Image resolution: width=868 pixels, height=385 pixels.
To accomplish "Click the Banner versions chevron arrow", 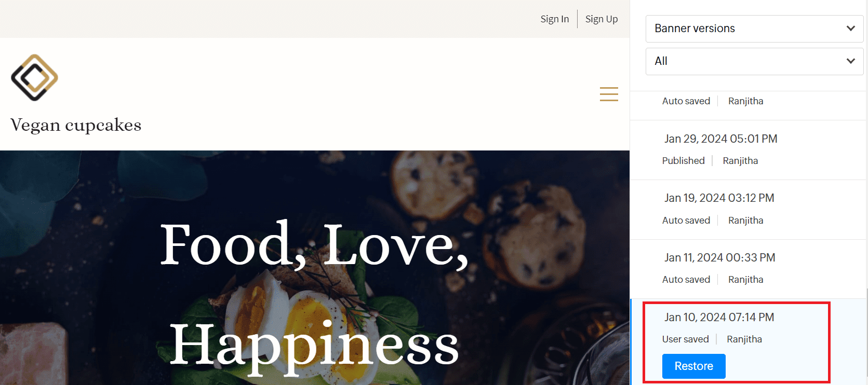I will click(850, 29).
